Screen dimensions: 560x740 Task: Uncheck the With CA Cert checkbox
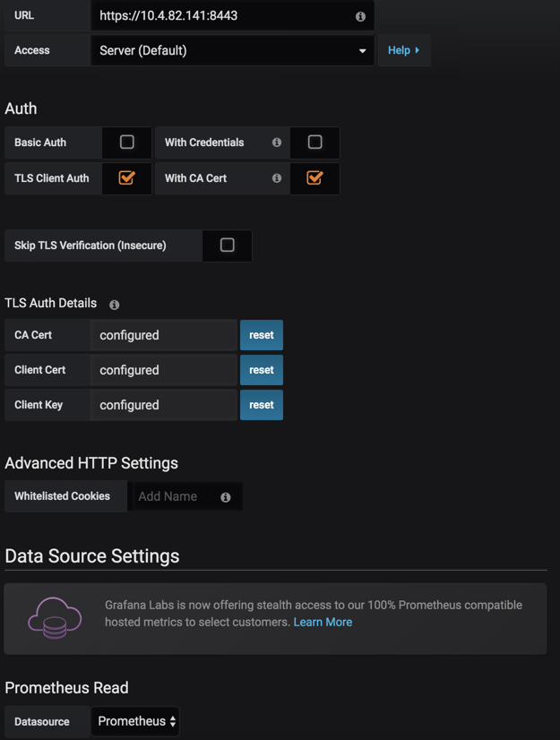tap(314, 178)
